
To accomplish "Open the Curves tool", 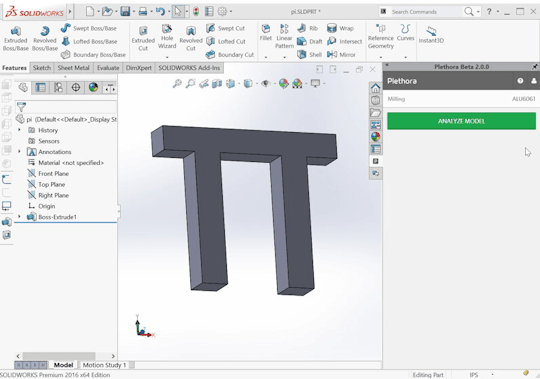I will tap(405, 33).
